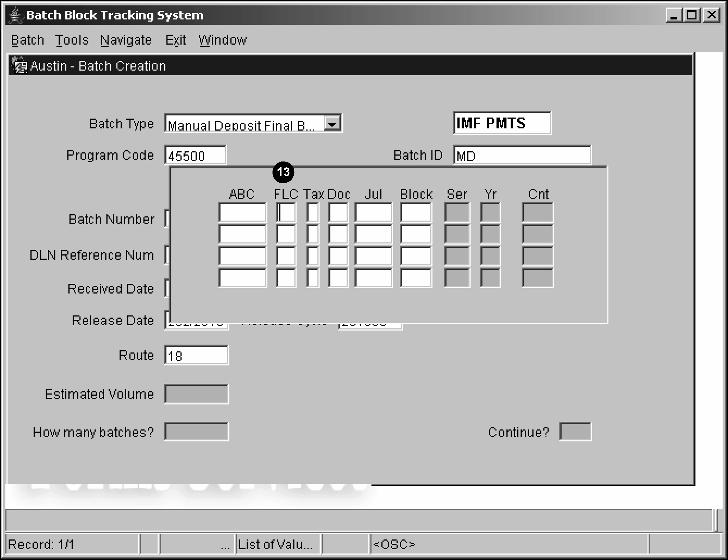Open the Tools menu
Image resolution: width=728 pixels, height=560 pixels.
tap(72, 40)
